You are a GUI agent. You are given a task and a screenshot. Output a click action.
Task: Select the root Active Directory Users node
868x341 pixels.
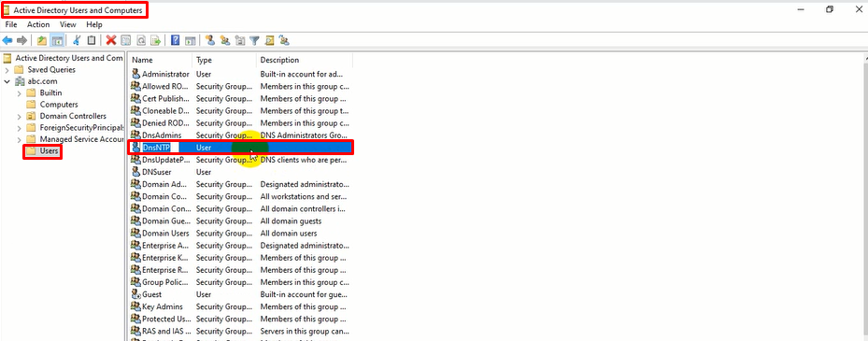click(x=69, y=58)
